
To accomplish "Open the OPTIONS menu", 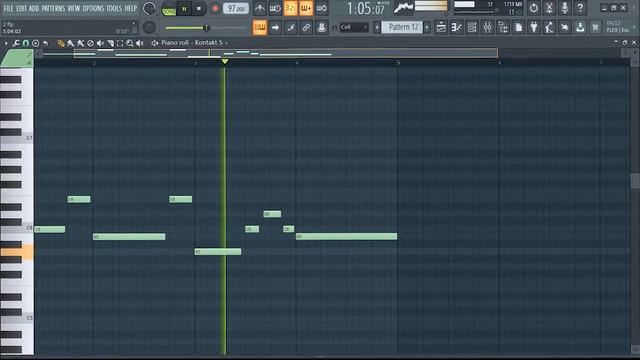I will 93,8.
